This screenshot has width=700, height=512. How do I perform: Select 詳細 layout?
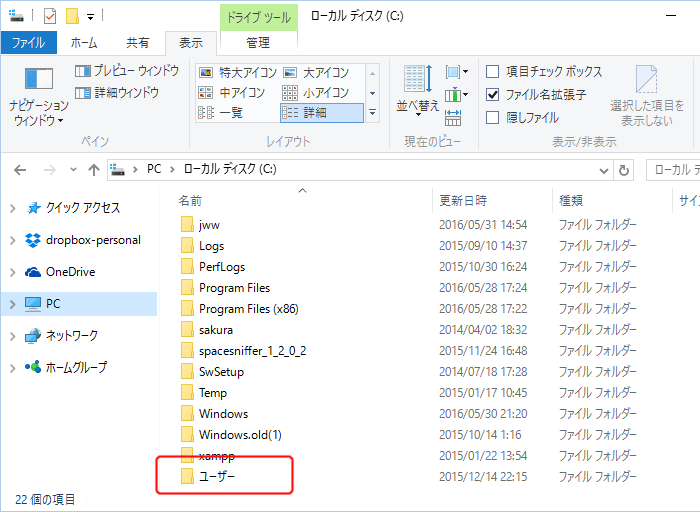[x=321, y=112]
